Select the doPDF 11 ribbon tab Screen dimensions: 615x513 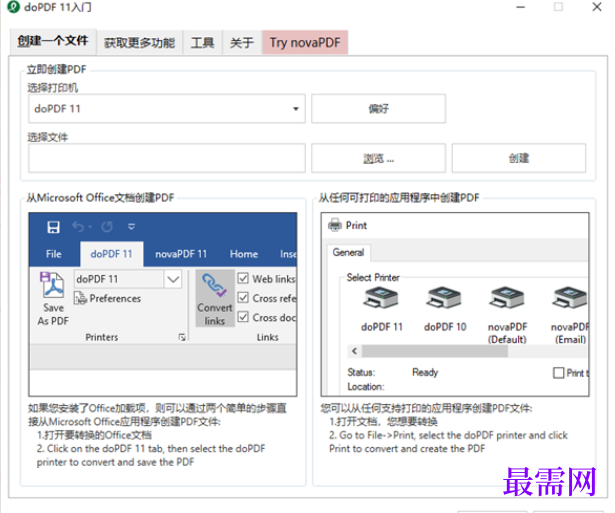(111, 254)
